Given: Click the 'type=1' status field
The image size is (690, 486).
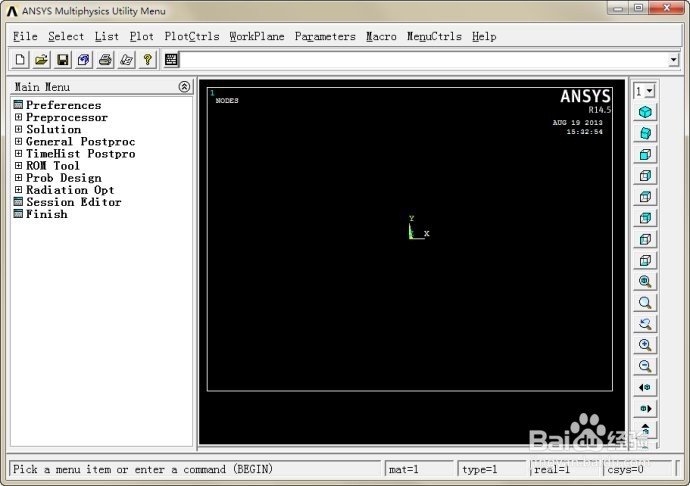Looking at the screenshot, I should click(x=492, y=469).
